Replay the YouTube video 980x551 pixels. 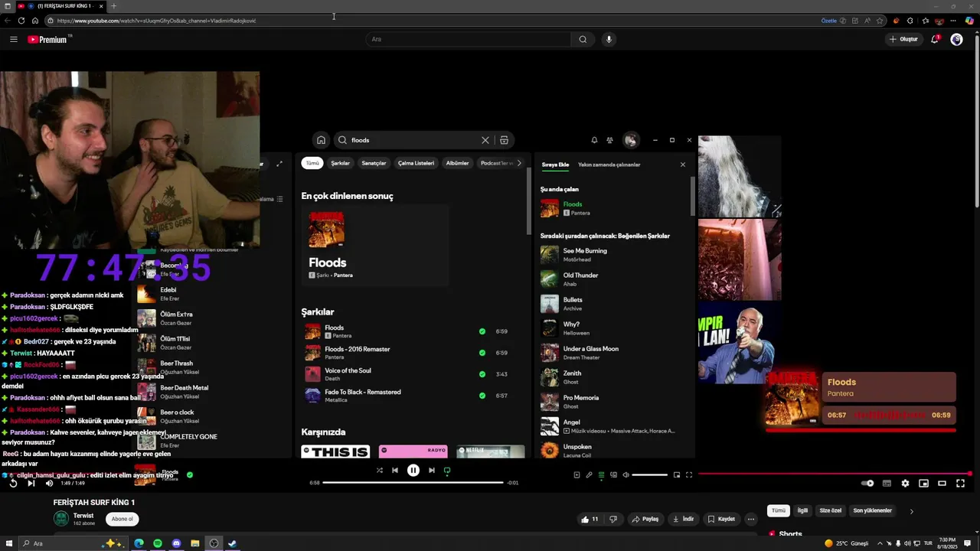(x=13, y=483)
